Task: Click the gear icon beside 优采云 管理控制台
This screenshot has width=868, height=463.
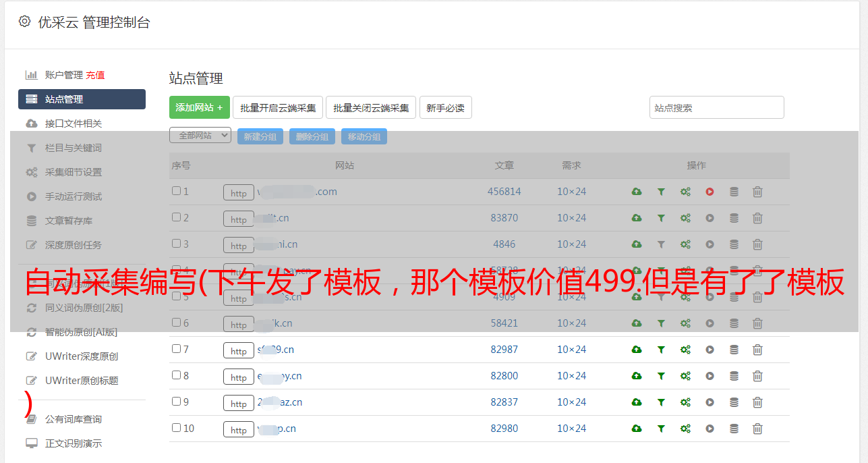Action: [x=25, y=22]
